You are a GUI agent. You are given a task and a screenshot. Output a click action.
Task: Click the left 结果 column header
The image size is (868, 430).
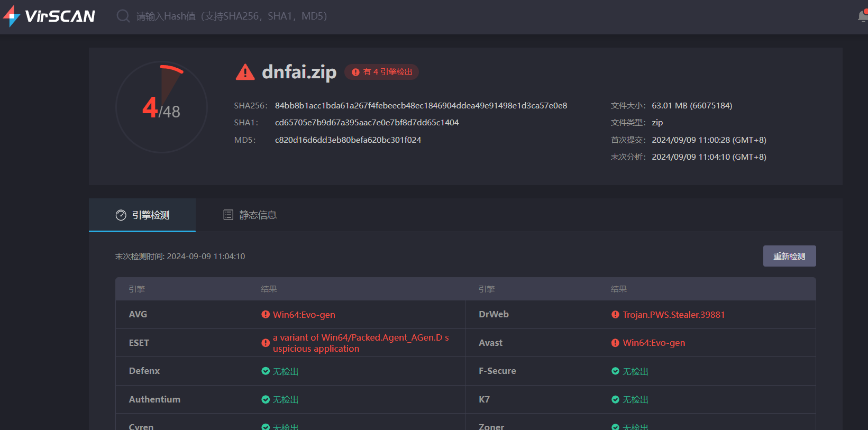coord(269,289)
